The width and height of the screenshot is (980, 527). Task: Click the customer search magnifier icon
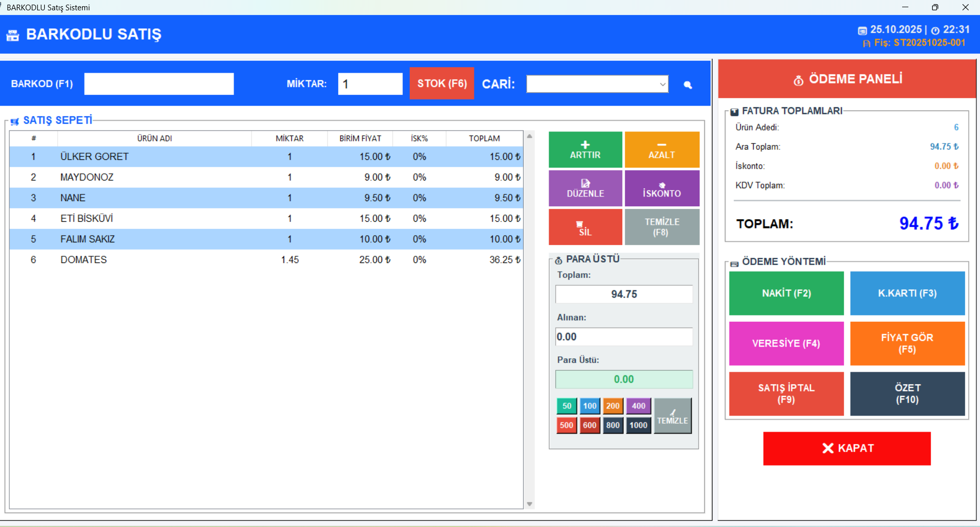click(688, 85)
